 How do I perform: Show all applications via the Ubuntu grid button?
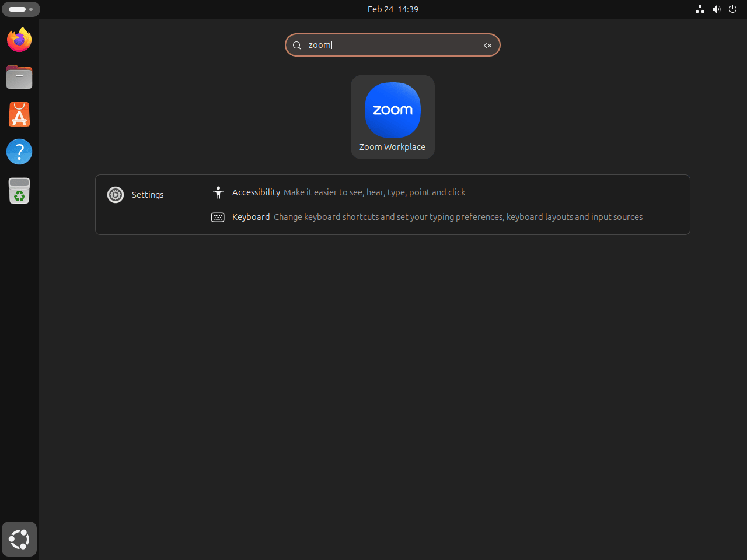(x=19, y=539)
